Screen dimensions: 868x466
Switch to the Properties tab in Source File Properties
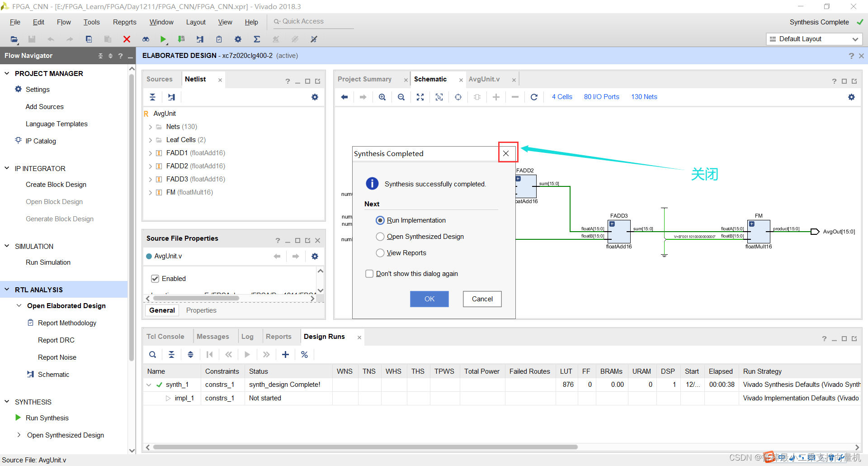[x=201, y=310]
